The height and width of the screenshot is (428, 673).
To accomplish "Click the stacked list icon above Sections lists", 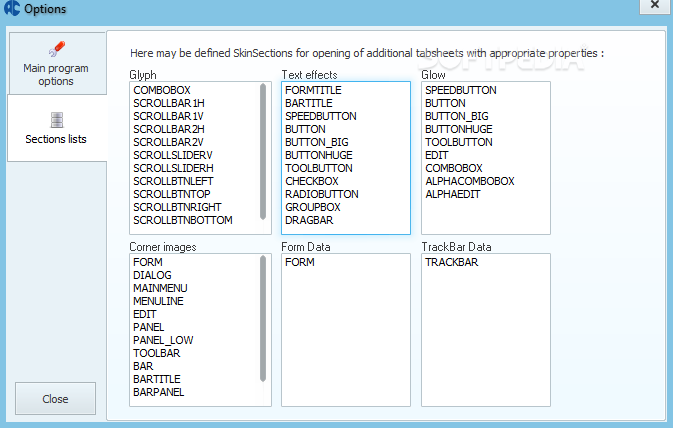I will coord(57,120).
